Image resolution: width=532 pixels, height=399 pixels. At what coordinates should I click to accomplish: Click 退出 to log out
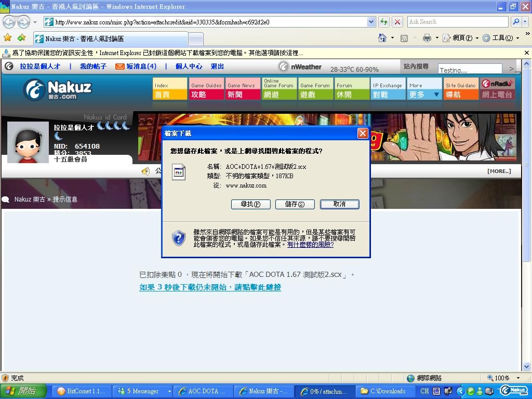coord(217,66)
